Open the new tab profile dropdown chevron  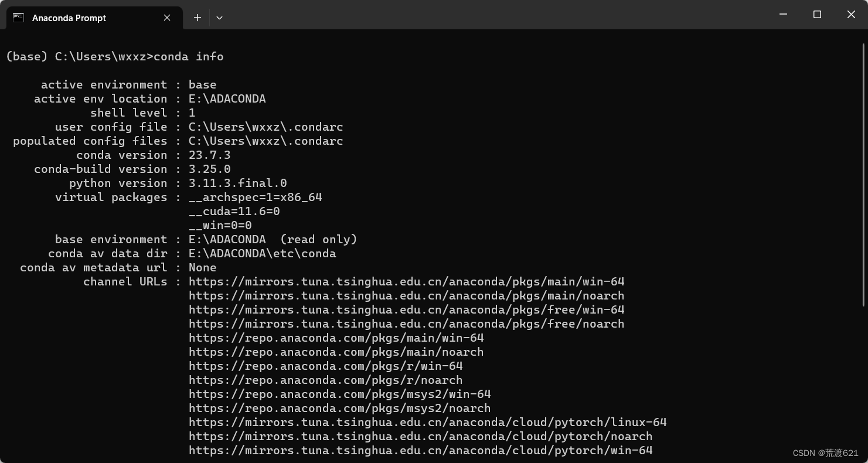pyautogui.click(x=219, y=18)
